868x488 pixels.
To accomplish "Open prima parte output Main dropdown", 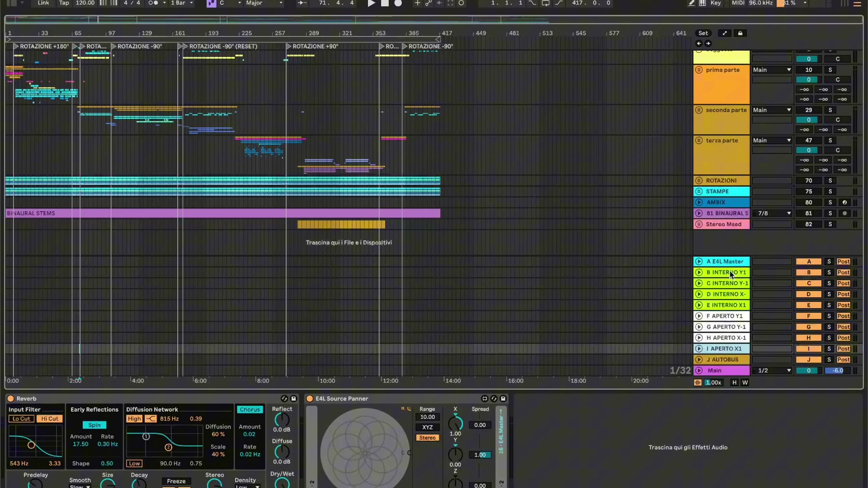I will (772, 70).
